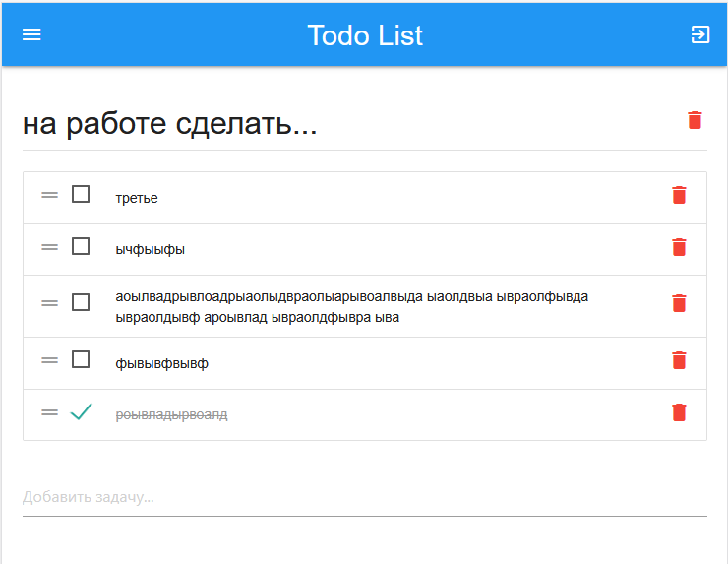Click the logout icon in header
This screenshot has height=564, width=728.
(699, 34)
